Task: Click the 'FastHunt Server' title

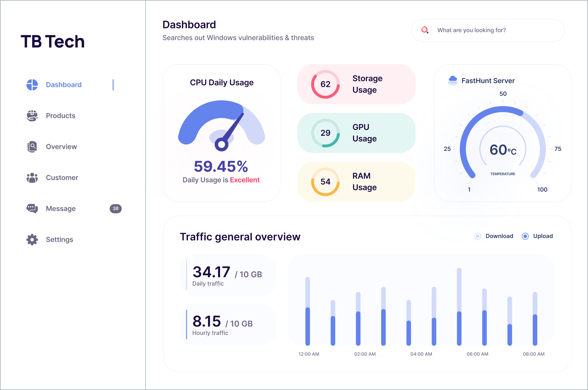Action: [x=488, y=81]
